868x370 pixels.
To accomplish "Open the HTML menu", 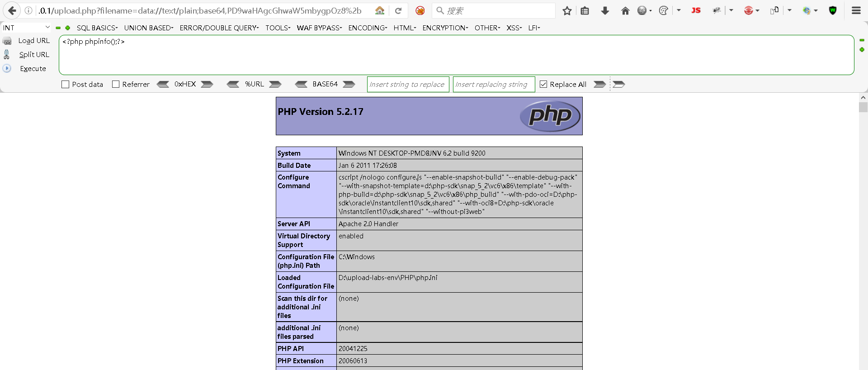I will pyautogui.click(x=405, y=28).
